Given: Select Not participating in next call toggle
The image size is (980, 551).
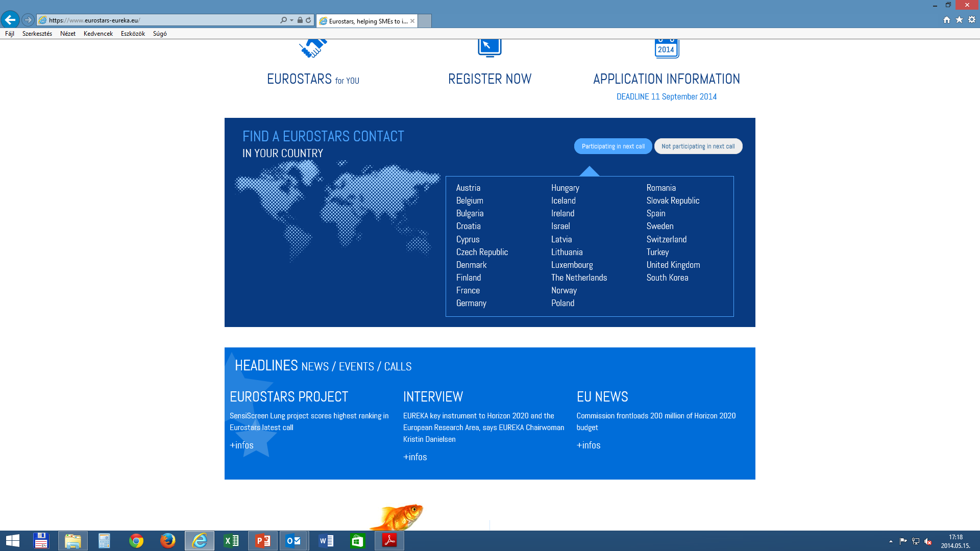Looking at the screenshot, I should (698, 146).
